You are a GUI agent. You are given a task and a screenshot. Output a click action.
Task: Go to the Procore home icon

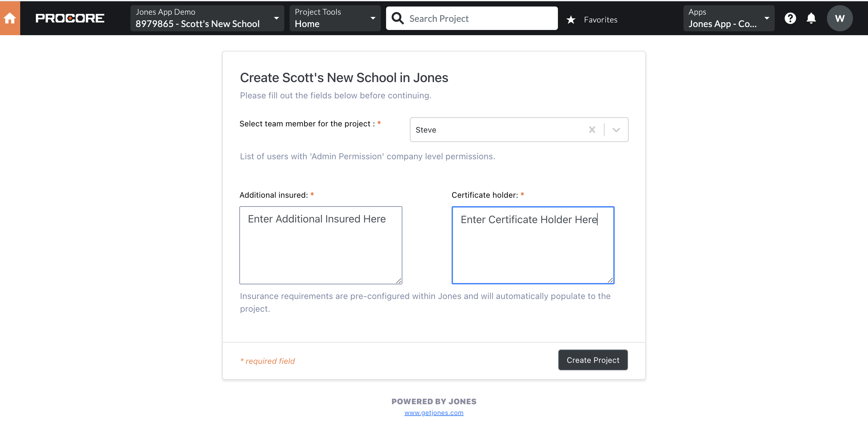[x=10, y=18]
